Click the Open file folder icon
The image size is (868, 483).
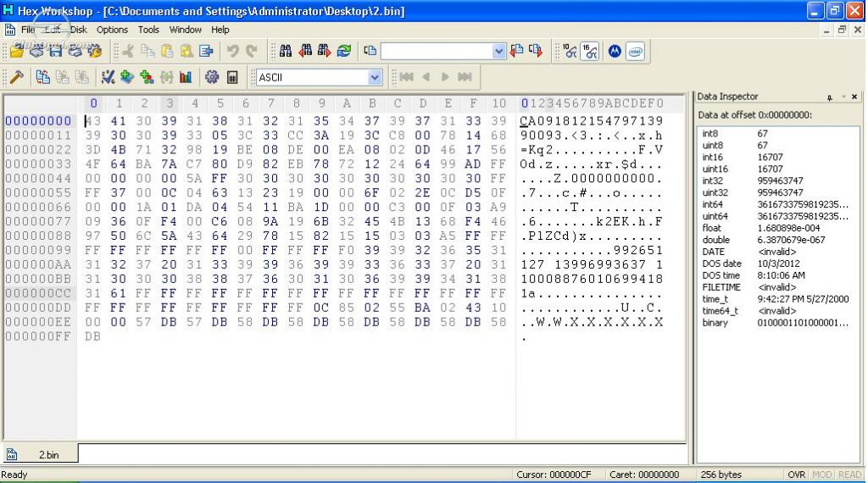pos(17,51)
